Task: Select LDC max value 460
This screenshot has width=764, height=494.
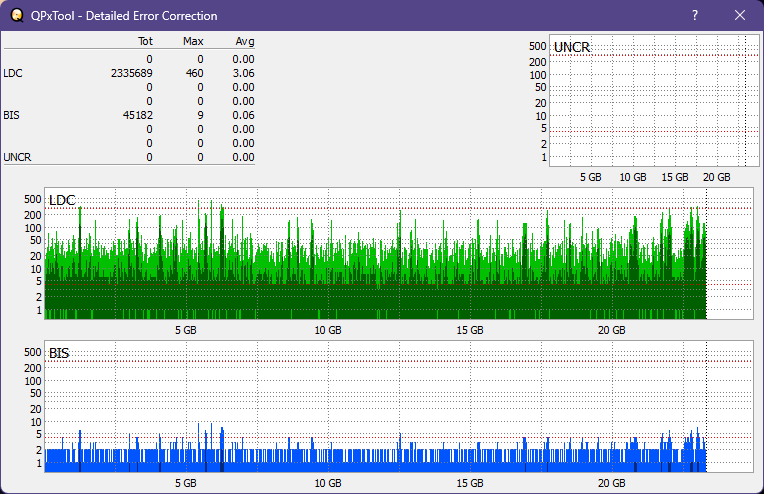Action: click(x=194, y=73)
